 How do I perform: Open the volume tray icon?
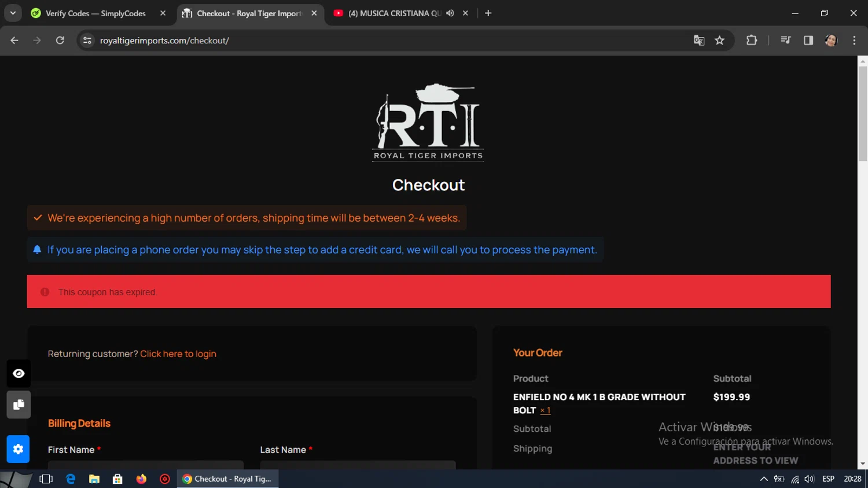pyautogui.click(x=809, y=479)
